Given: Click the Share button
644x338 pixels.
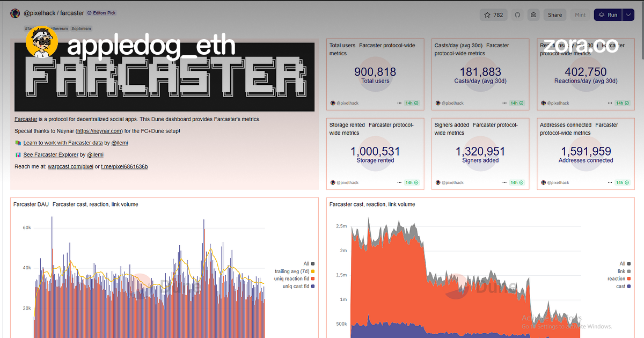Looking at the screenshot, I should pos(554,15).
